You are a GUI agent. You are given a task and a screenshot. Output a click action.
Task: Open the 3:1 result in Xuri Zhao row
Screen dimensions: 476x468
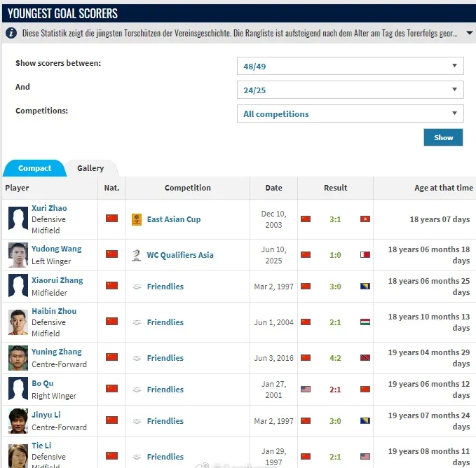pyautogui.click(x=335, y=219)
